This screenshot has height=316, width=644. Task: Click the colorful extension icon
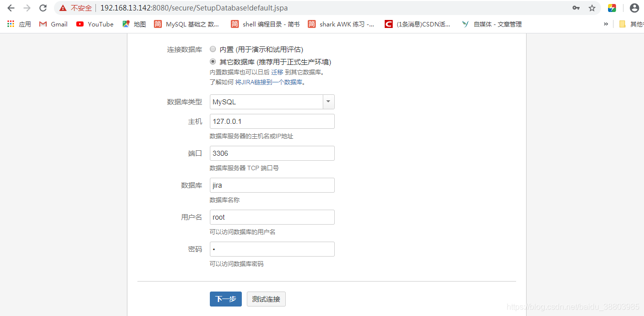612,8
